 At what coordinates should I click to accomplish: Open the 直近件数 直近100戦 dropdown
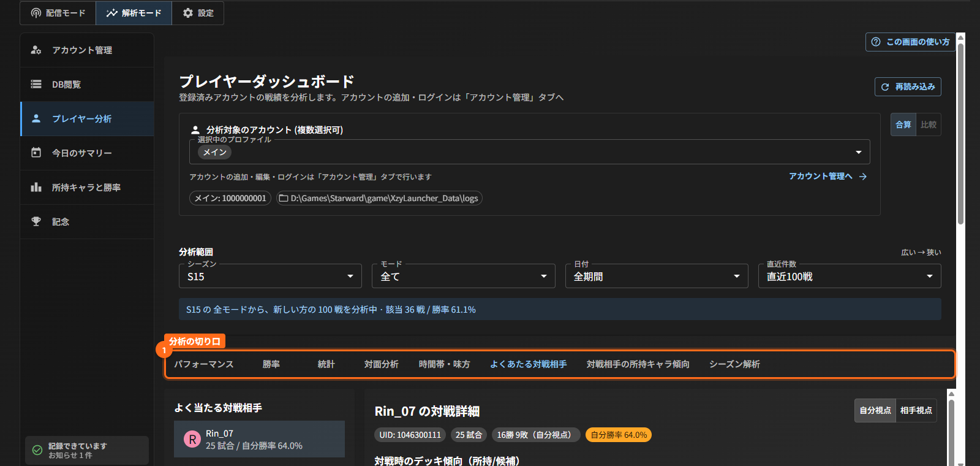tap(850, 276)
